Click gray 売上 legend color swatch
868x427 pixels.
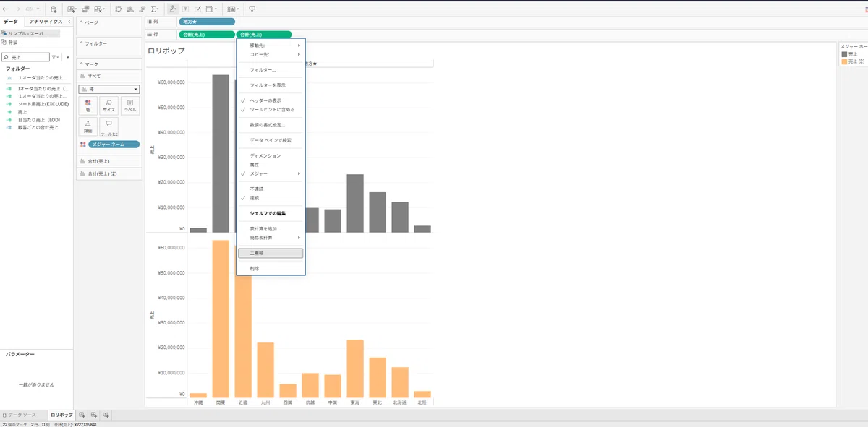coord(844,54)
